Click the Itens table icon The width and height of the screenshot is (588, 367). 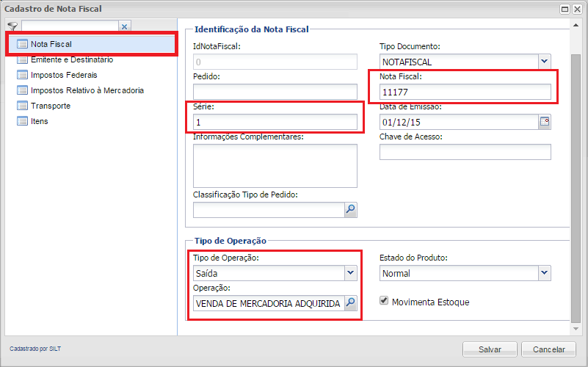coord(22,121)
